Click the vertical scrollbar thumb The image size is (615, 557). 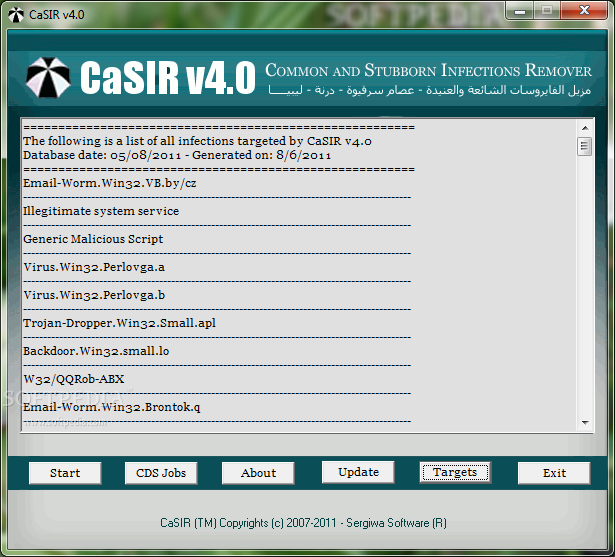585,146
